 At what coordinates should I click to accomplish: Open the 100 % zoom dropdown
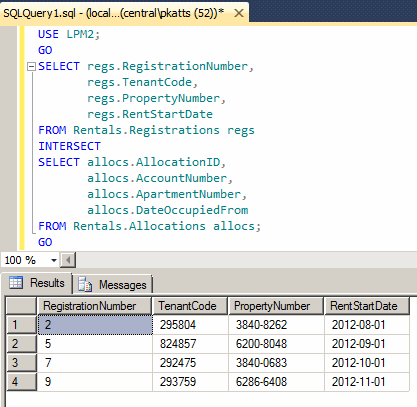(x=54, y=260)
